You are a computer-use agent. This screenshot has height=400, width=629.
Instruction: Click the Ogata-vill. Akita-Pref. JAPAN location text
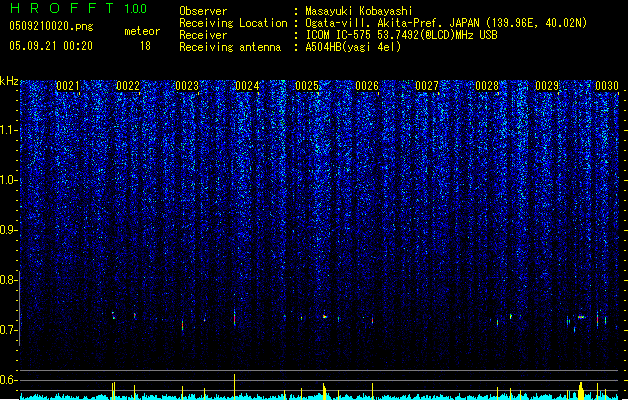click(446, 23)
